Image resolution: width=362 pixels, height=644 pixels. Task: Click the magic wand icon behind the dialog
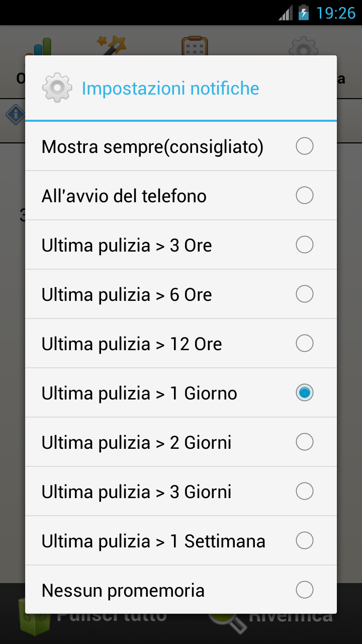pyautogui.click(x=111, y=45)
